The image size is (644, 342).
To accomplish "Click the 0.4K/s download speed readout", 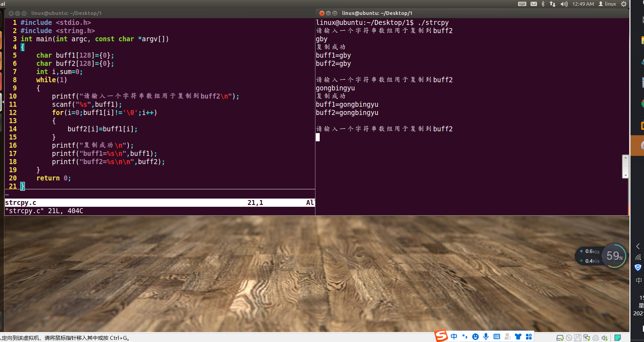I will (590, 261).
